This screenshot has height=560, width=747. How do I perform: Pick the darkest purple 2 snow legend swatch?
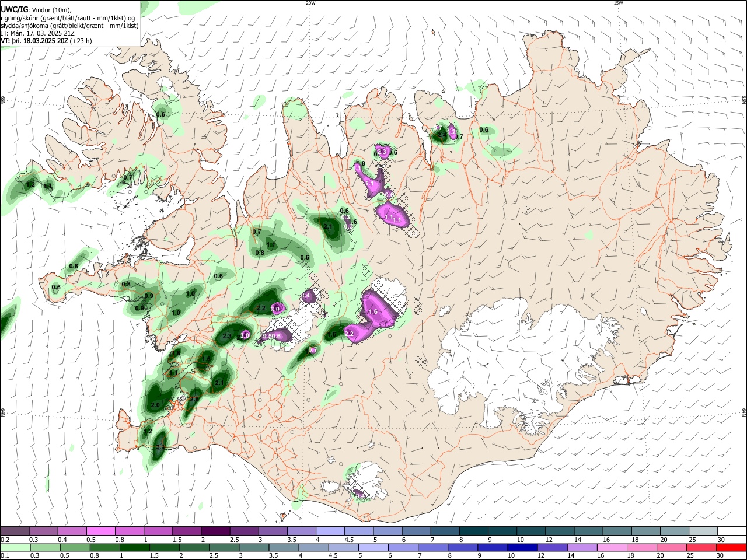pyautogui.click(x=215, y=531)
